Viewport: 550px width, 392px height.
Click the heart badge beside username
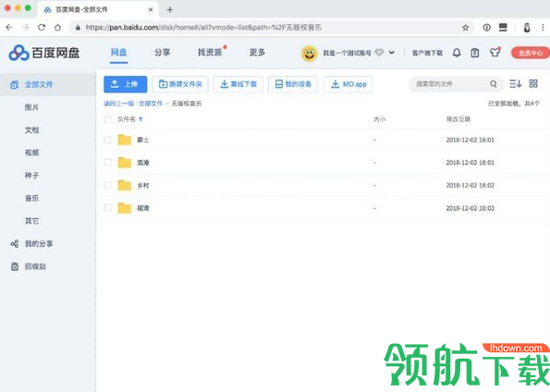point(379,53)
